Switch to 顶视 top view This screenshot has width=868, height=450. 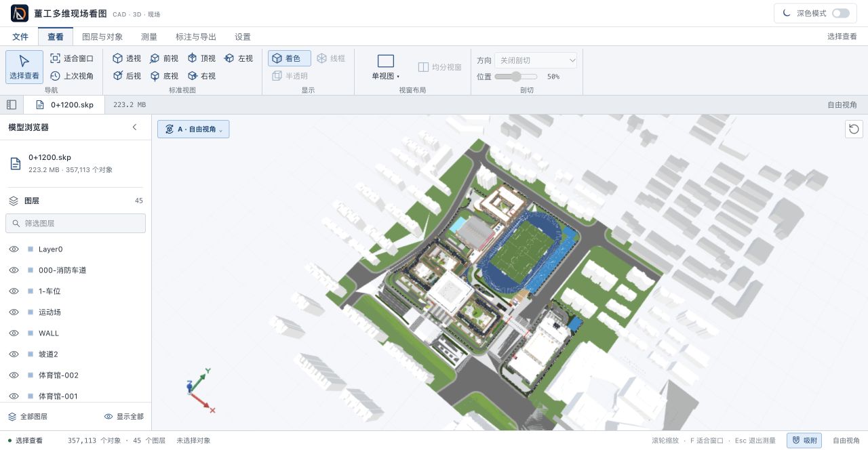click(201, 58)
